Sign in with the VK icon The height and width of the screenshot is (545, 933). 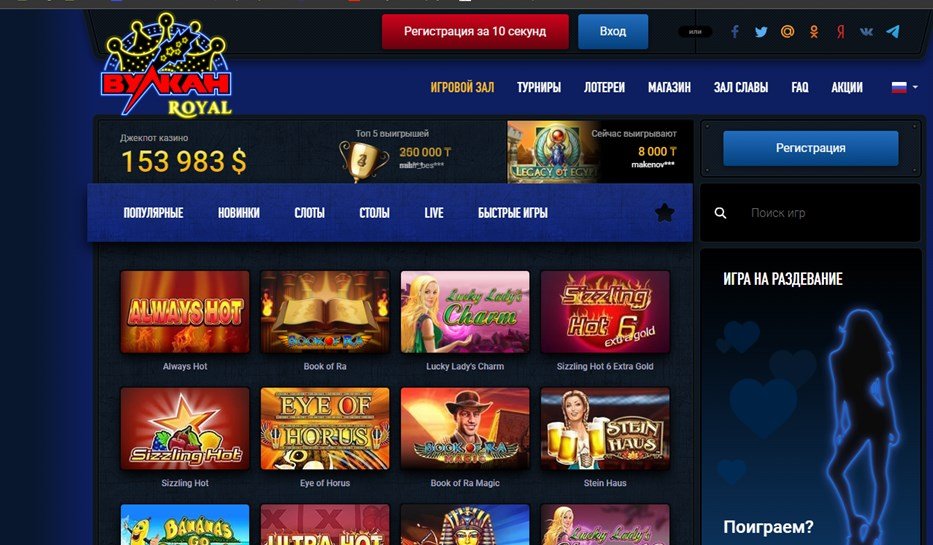(866, 32)
